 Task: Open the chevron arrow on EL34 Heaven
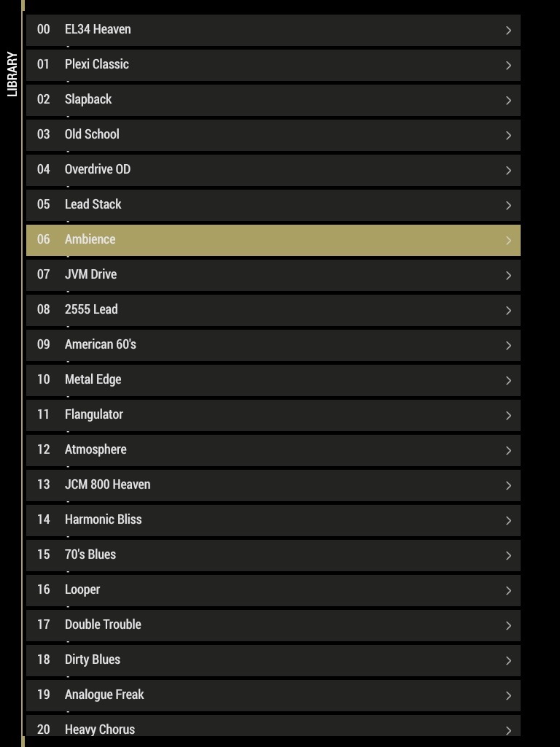coord(508,30)
